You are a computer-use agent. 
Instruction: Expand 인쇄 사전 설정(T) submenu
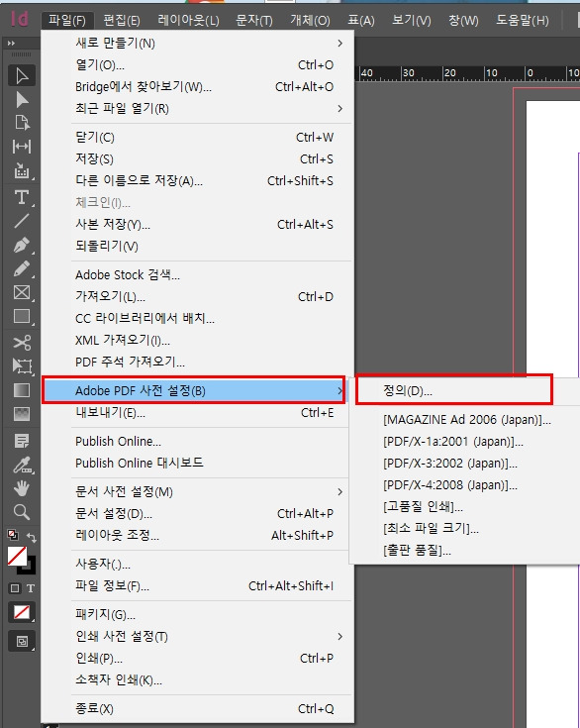tap(198, 636)
